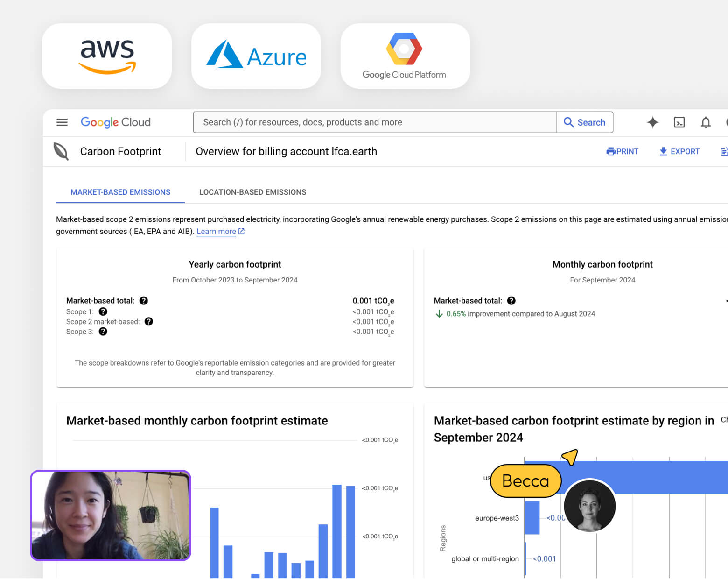Activate Cloud Shell terminal icon
The height and width of the screenshot is (579, 728).
coord(679,122)
